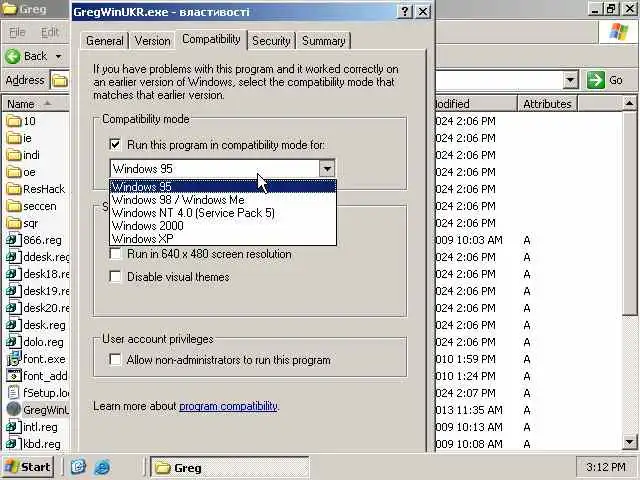640x480 pixels.
Task: Click the taskbar clock showing 3:12 PM
Action: [605, 467]
